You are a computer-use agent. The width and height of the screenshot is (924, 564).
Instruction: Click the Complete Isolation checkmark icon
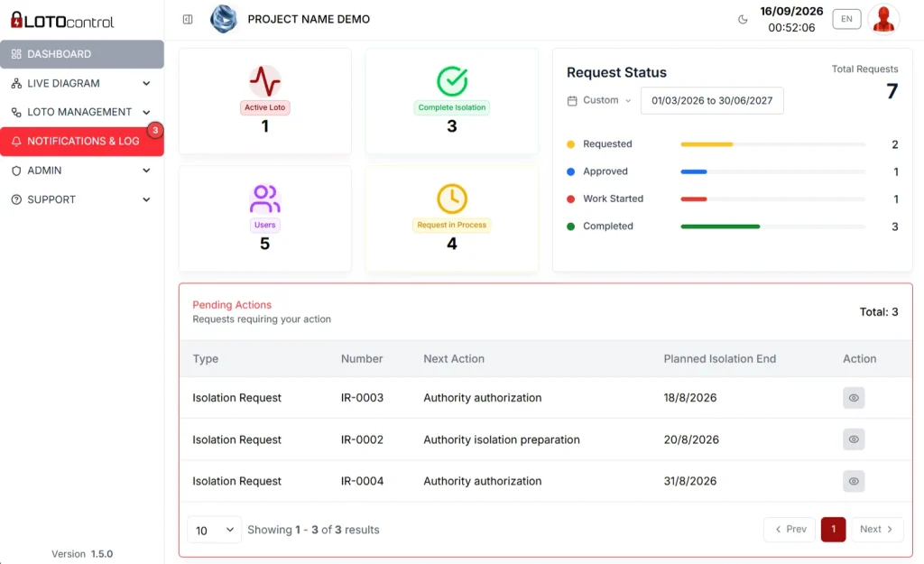click(452, 80)
